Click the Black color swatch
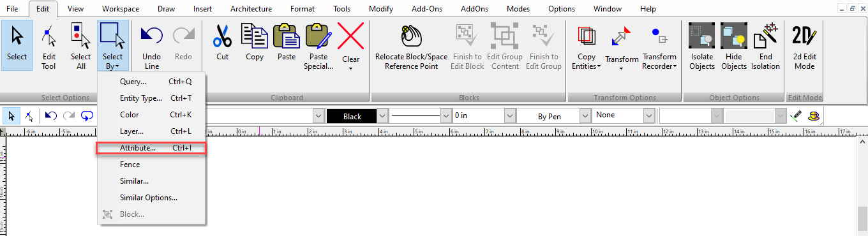Viewport: 868px width, 236px height. (x=352, y=116)
